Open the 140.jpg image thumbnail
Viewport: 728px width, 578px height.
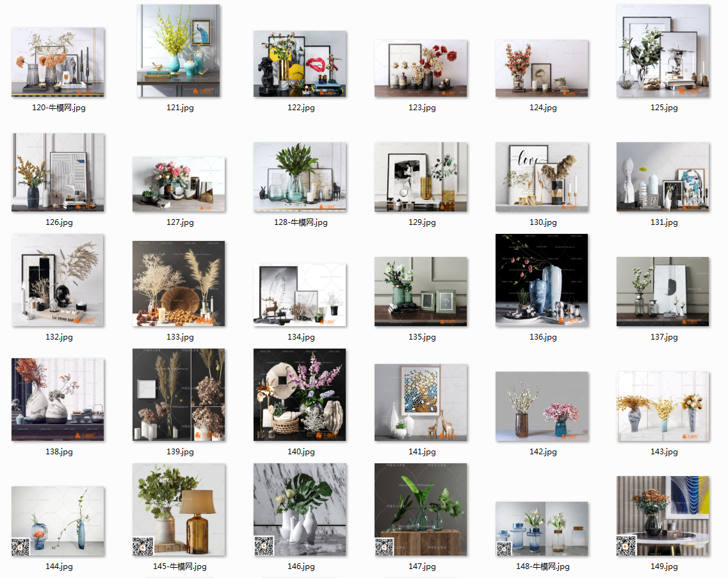point(300,395)
